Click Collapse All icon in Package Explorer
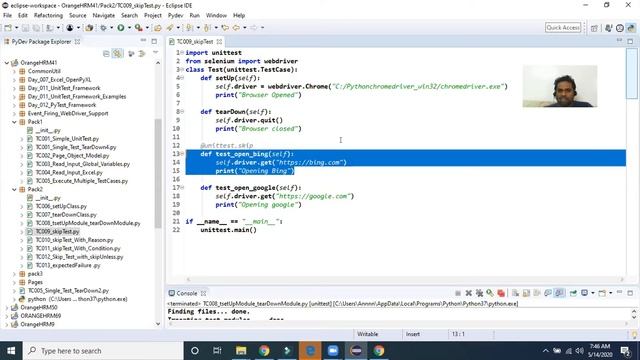The image size is (640, 360). pyautogui.click(x=106, y=53)
